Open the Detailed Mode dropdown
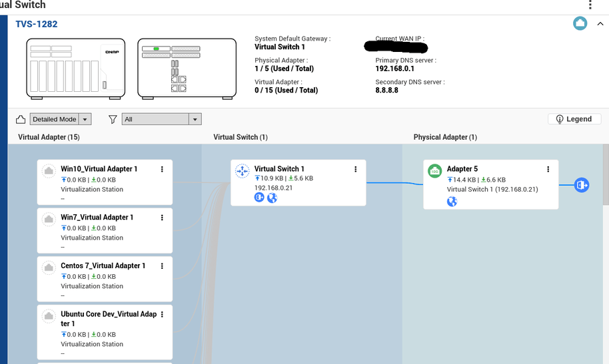Viewport: 609px width, 364px height. (x=61, y=119)
